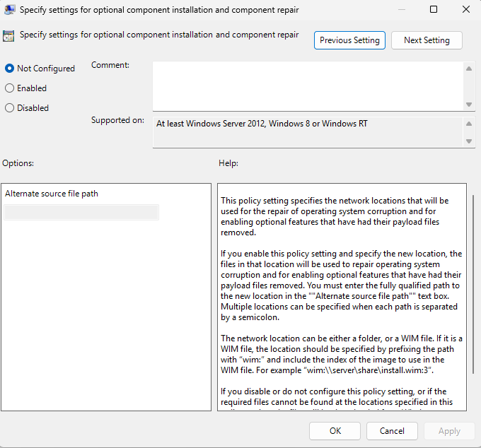Screen dimensions: 481x448
Task: Click the policy window title bar icon
Action: [9, 9]
